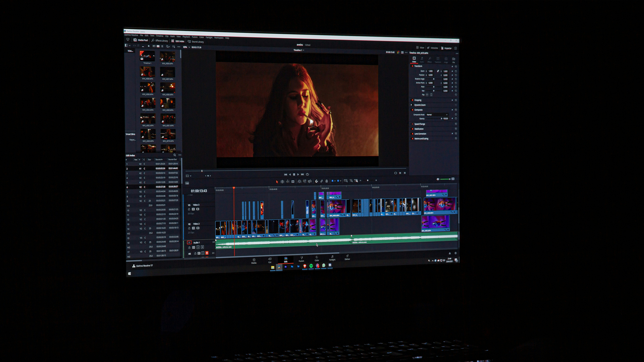Click the Selection mode arrow tool
The width and height of the screenshot is (644, 362).
[x=277, y=182]
